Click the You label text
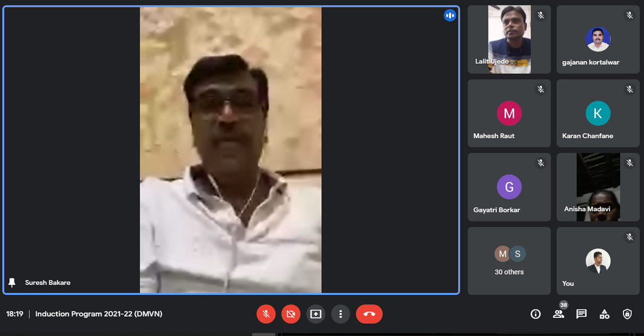The width and height of the screenshot is (644, 336). [x=568, y=283]
